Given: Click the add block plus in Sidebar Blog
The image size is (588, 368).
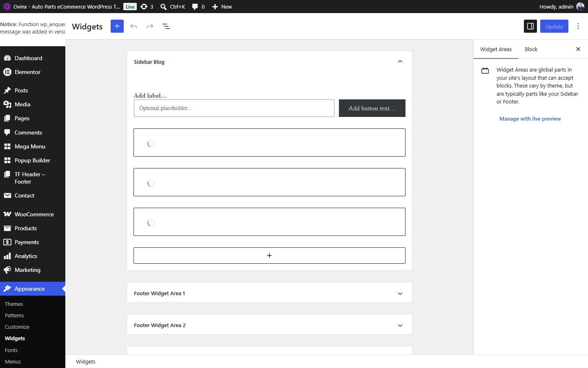Looking at the screenshot, I should 269,256.
